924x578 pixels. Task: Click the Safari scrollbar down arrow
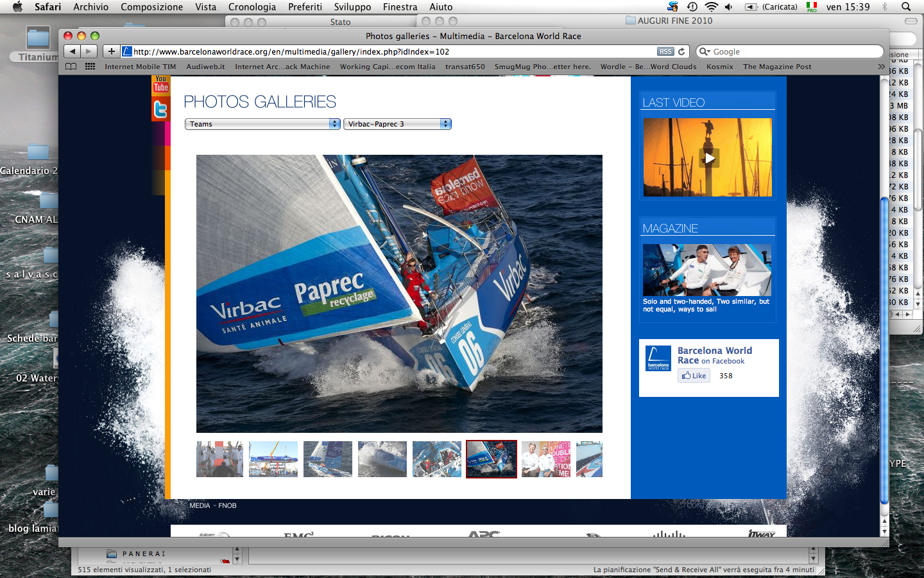pos(884,532)
